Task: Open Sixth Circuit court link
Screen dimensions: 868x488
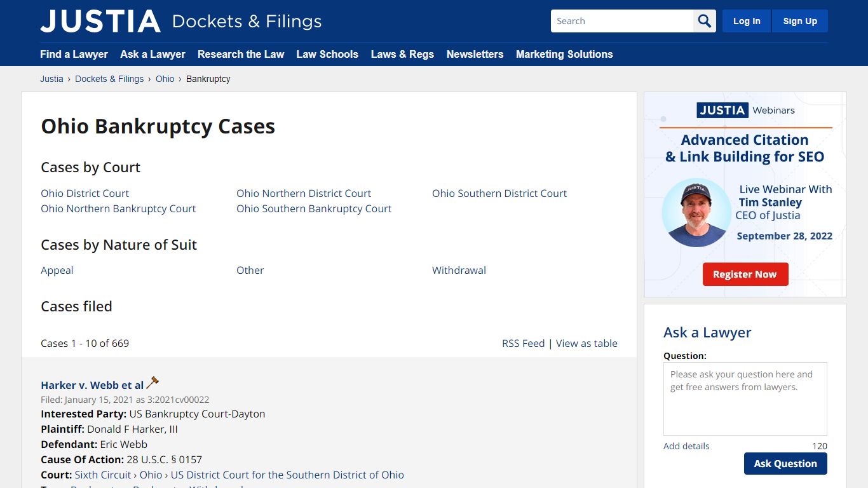Action: 103,475
